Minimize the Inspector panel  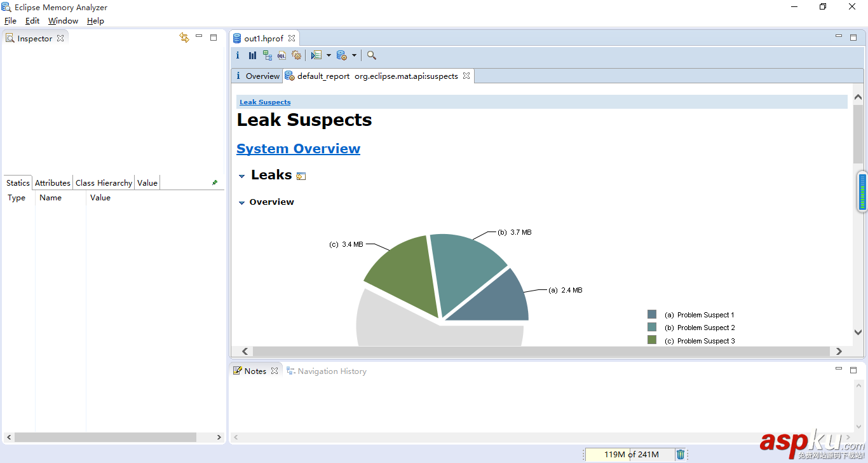click(x=199, y=37)
